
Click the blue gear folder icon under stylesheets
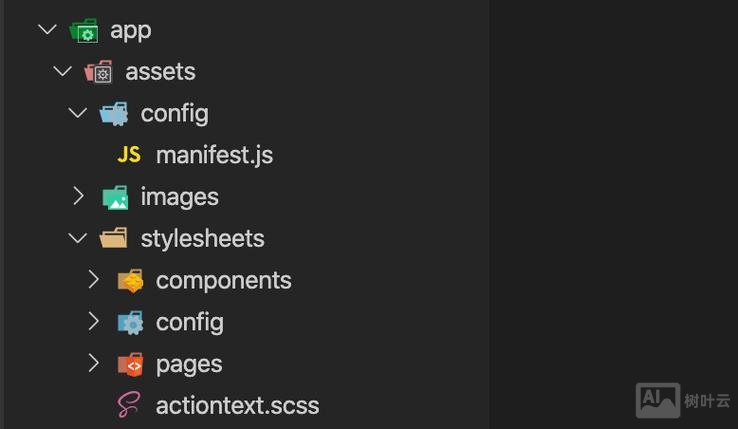(x=130, y=322)
